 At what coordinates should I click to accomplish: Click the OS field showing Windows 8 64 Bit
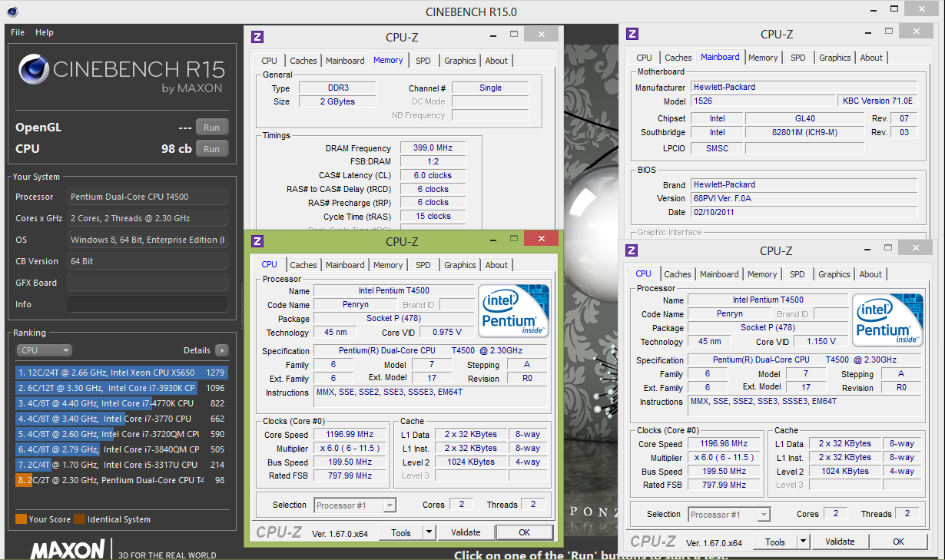pyautogui.click(x=147, y=240)
